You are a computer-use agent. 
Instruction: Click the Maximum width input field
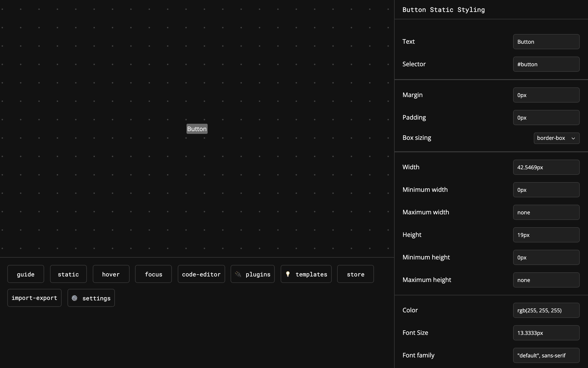546,212
